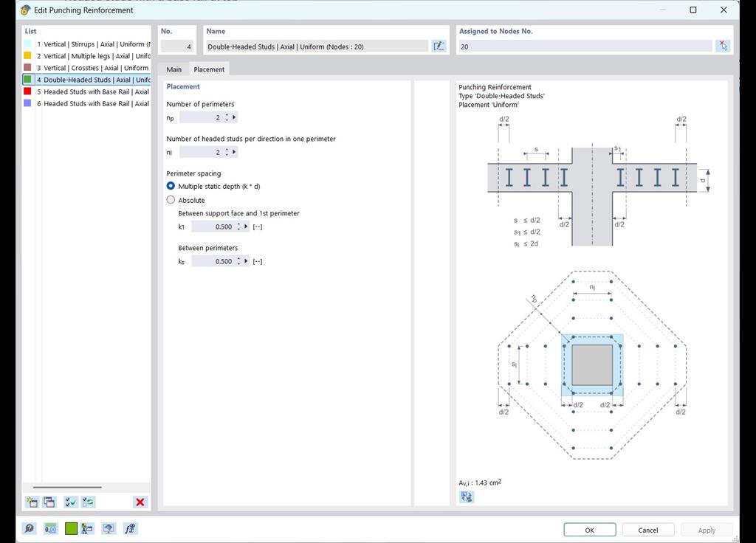
Task: Select Multiple static depth (k * d)
Action: click(x=171, y=186)
